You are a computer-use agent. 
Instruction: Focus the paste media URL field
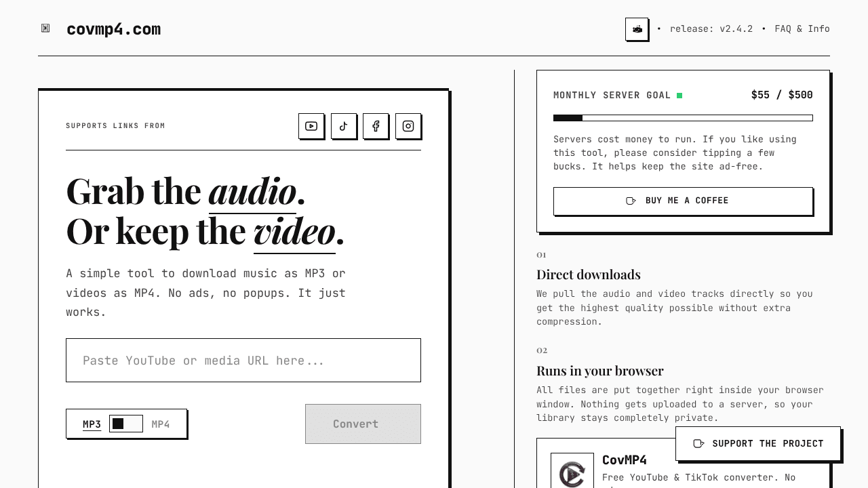click(243, 361)
